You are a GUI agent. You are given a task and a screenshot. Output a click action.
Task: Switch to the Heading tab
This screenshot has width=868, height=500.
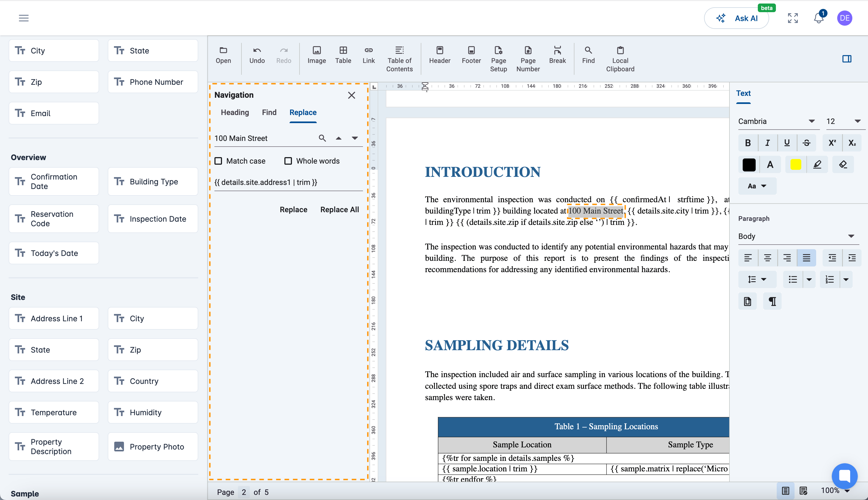click(235, 113)
